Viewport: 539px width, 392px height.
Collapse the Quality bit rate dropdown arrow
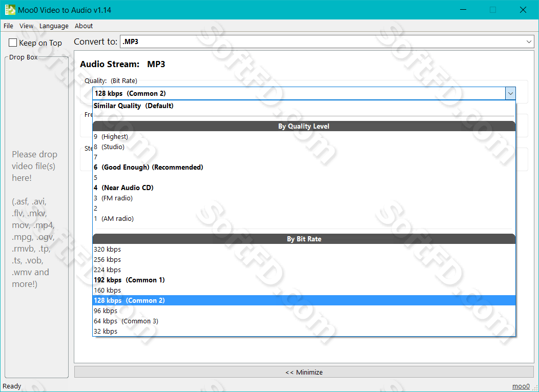tap(510, 93)
